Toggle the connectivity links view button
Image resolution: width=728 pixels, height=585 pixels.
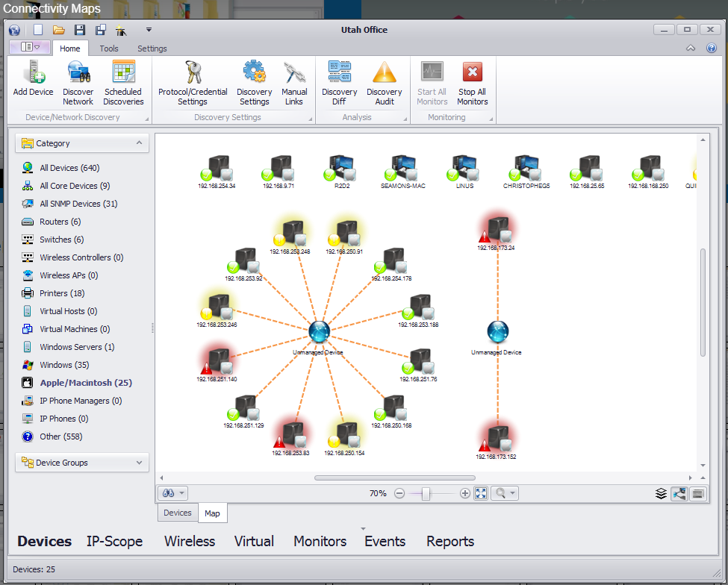(x=679, y=493)
